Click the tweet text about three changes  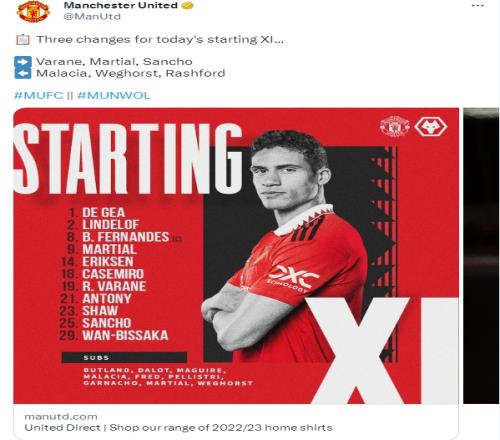(x=160, y=40)
